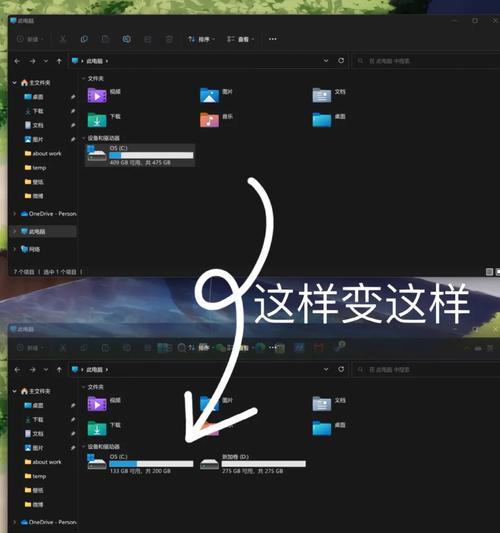
Task: Switch to details view via the status bar toggle
Action: [489, 272]
